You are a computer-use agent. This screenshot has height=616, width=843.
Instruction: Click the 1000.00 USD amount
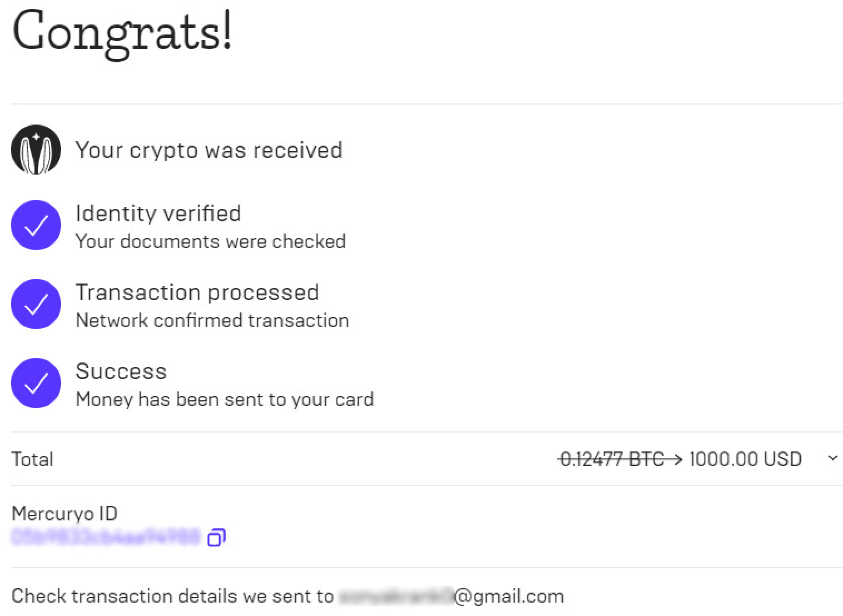click(x=745, y=459)
